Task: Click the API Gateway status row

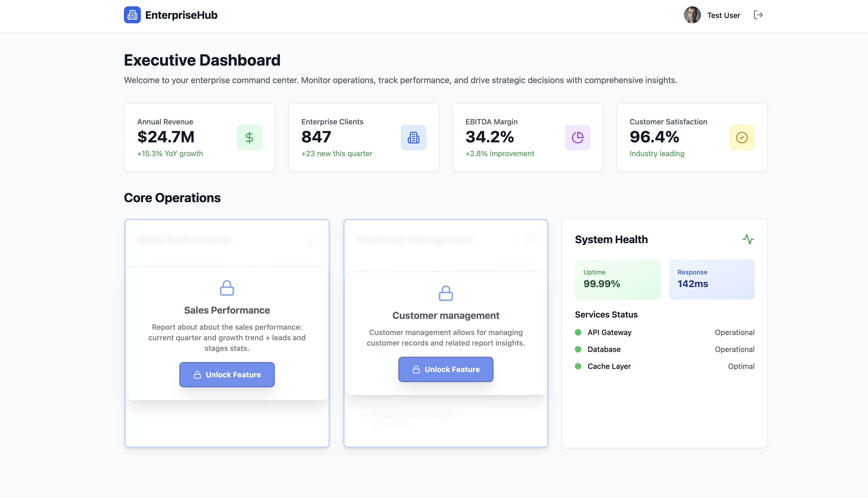Action: click(x=664, y=332)
